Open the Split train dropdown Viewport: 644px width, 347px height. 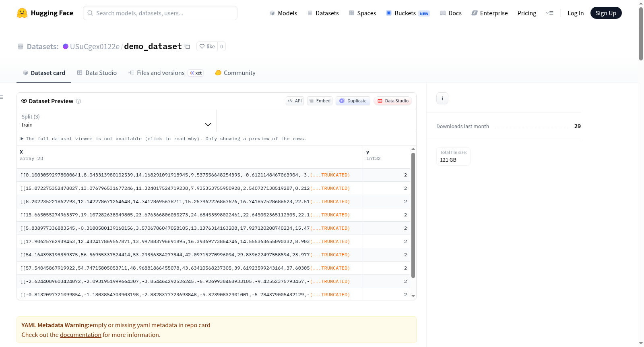point(116,121)
